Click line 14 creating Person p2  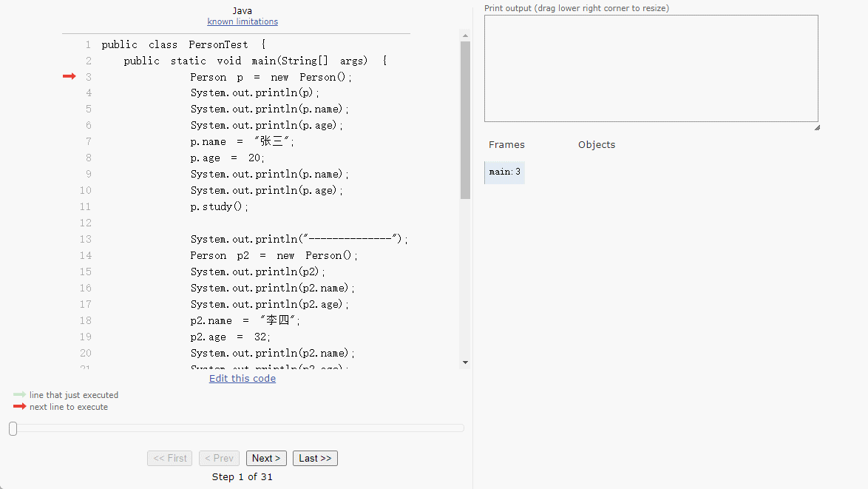(274, 255)
